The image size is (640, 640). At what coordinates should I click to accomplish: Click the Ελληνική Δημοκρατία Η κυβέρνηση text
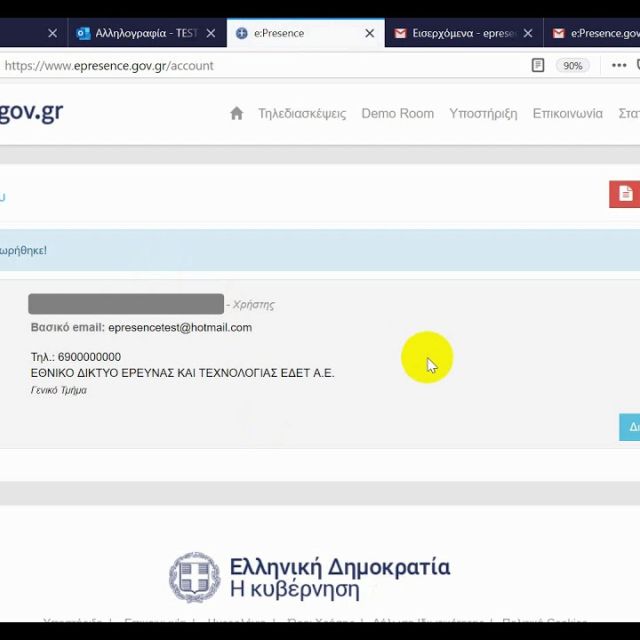[x=340, y=578]
